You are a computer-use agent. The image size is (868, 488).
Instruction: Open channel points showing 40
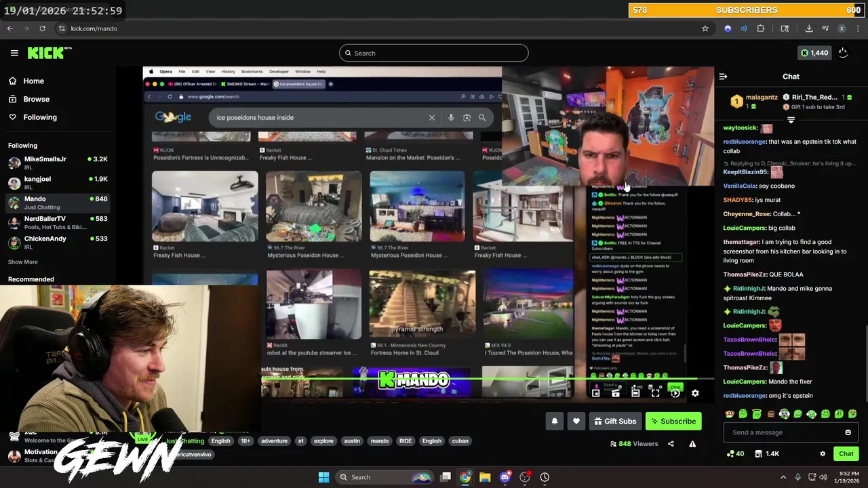(735, 453)
